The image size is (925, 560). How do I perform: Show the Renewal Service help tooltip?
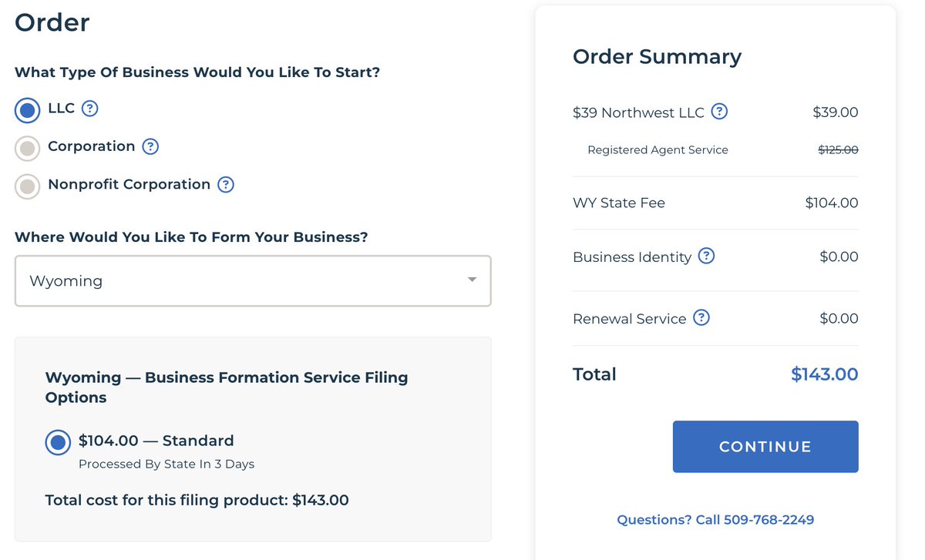pos(701,317)
